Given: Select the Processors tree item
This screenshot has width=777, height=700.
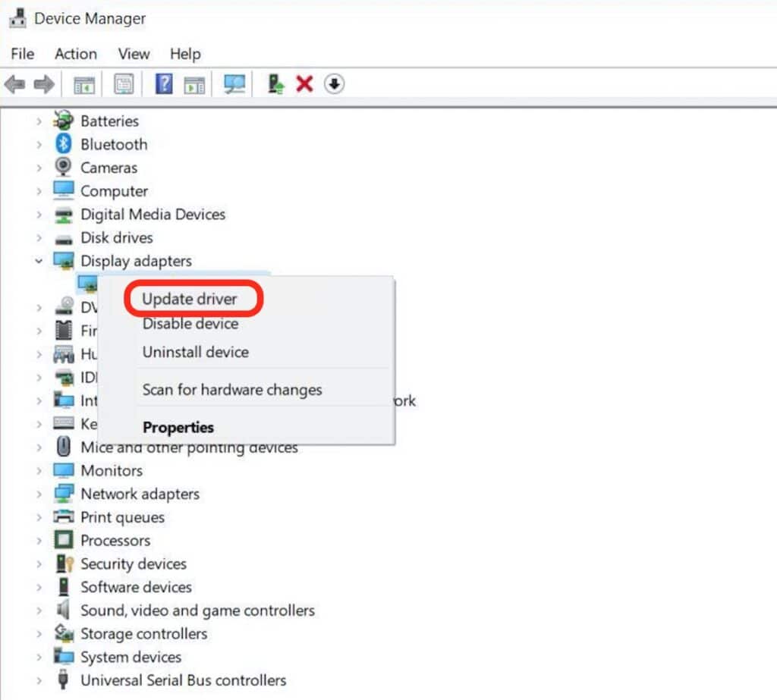Looking at the screenshot, I should [x=115, y=540].
